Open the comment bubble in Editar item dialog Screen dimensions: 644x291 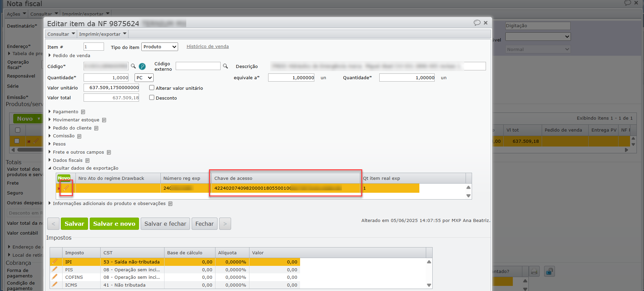pos(477,23)
